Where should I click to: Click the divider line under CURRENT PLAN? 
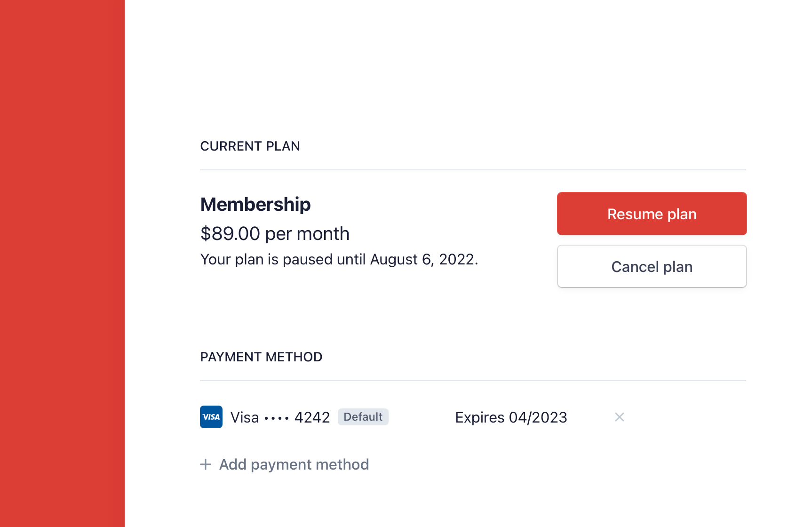pyautogui.click(x=473, y=170)
